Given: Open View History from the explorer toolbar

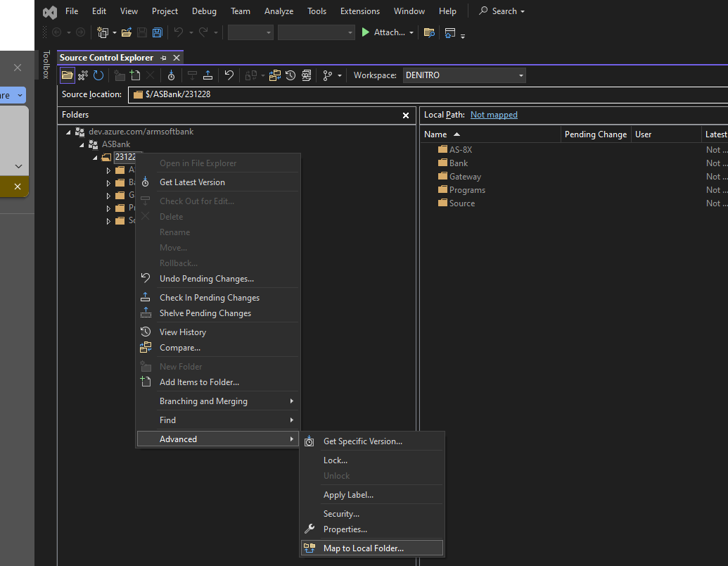Looking at the screenshot, I should coord(290,75).
